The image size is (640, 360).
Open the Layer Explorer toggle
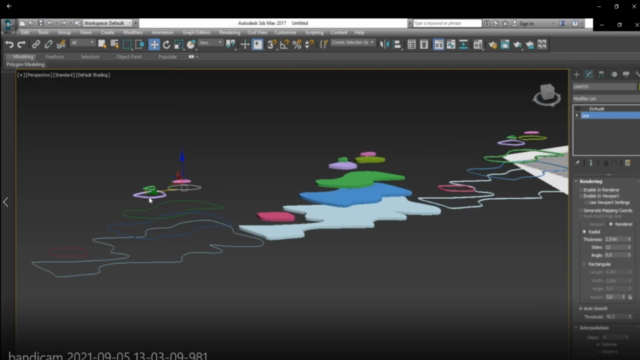(x=424, y=44)
